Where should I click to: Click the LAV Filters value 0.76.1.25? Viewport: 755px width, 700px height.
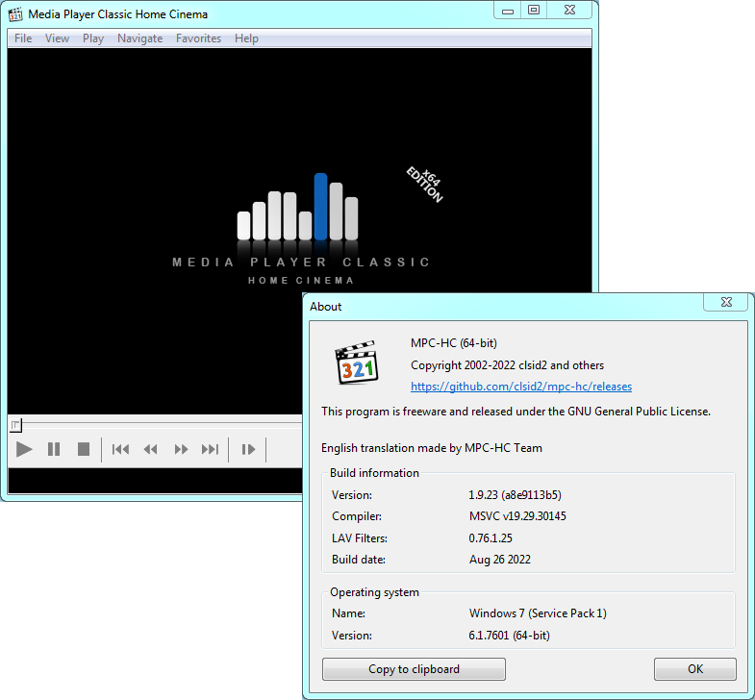coord(491,538)
